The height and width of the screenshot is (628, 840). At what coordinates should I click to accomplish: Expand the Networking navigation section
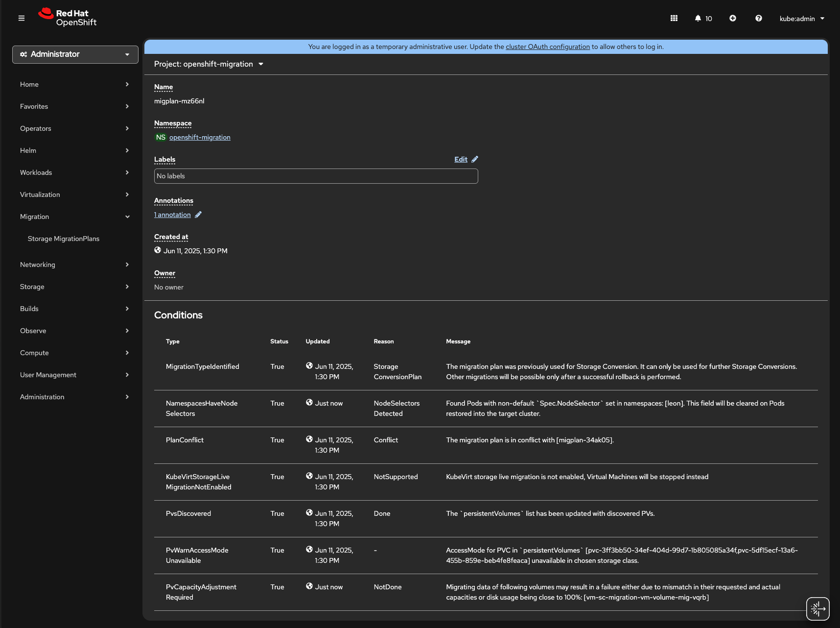74,265
